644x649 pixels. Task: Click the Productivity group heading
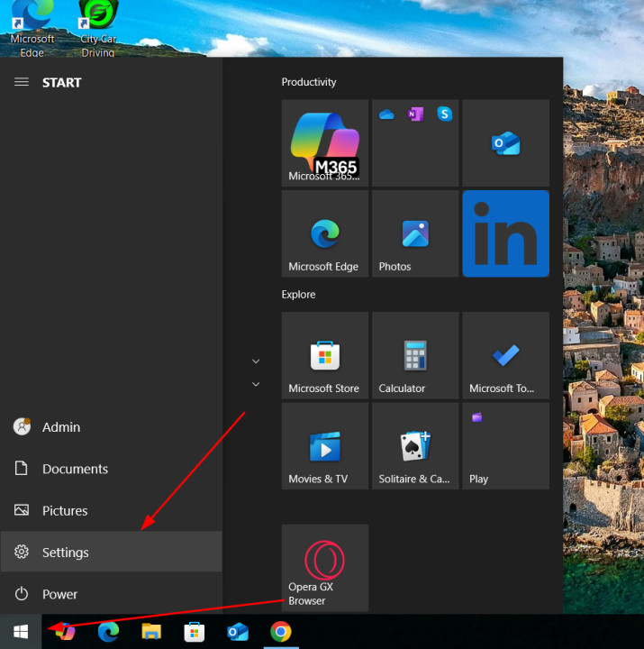point(309,82)
